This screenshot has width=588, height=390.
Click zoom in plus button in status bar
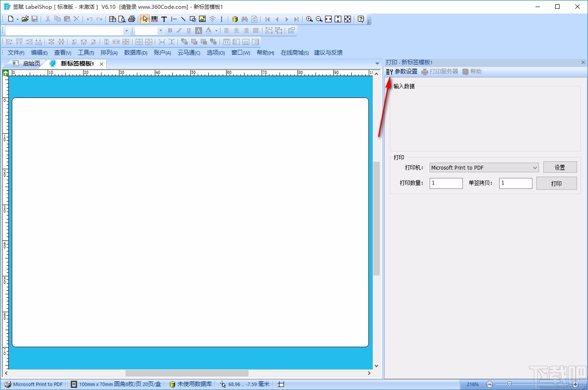[575, 384]
